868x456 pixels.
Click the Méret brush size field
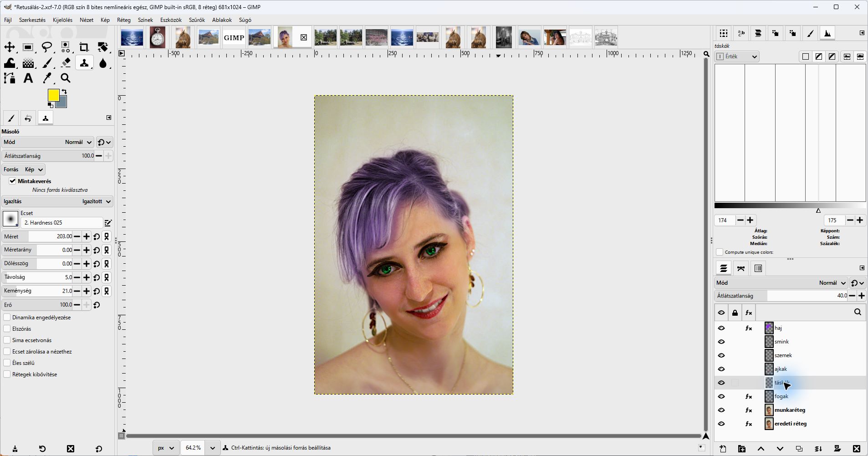click(37, 236)
